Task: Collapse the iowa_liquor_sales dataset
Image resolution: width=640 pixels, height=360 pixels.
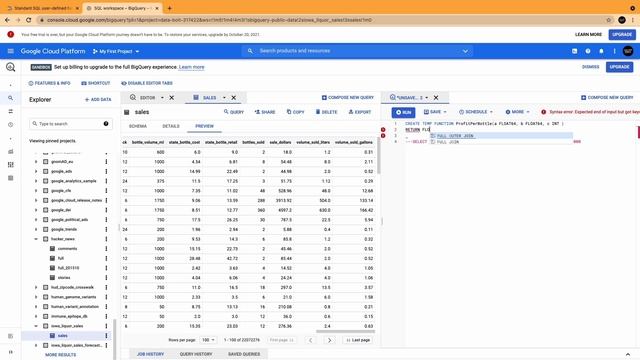Action: [x=36, y=326]
